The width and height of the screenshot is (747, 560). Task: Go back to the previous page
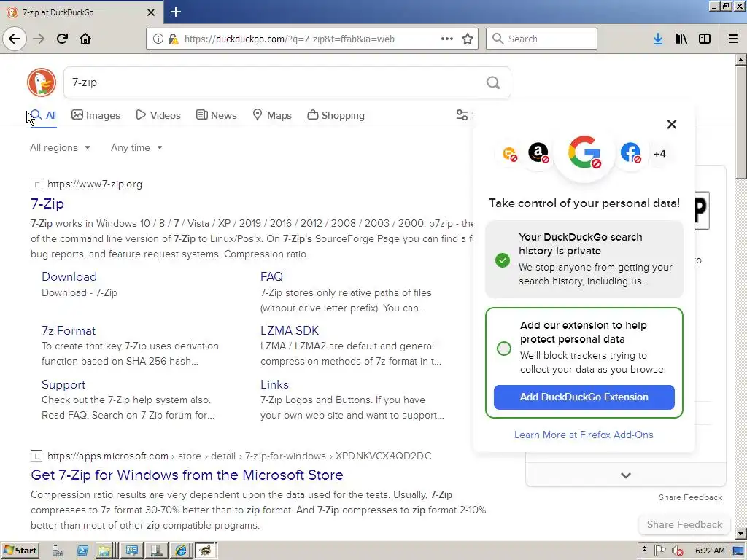[x=15, y=39]
